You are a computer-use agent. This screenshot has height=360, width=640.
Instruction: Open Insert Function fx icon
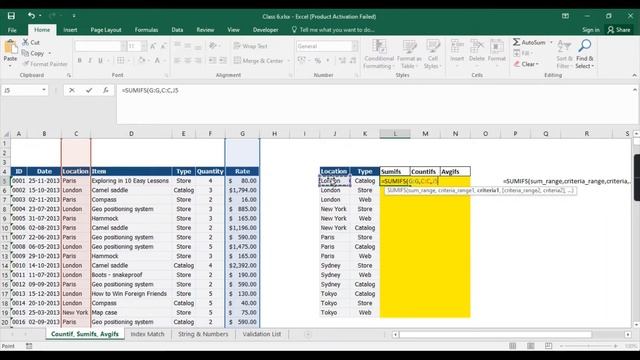pyautogui.click(x=105, y=90)
